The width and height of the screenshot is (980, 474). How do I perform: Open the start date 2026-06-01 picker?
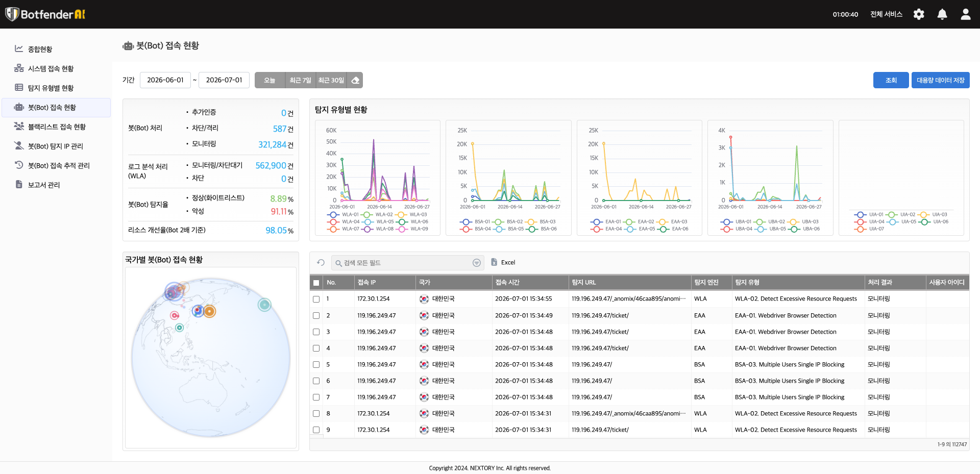point(165,80)
